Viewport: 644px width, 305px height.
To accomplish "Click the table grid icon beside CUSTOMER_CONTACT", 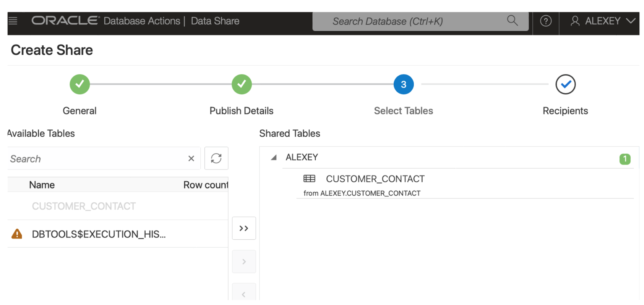I will 309,178.
